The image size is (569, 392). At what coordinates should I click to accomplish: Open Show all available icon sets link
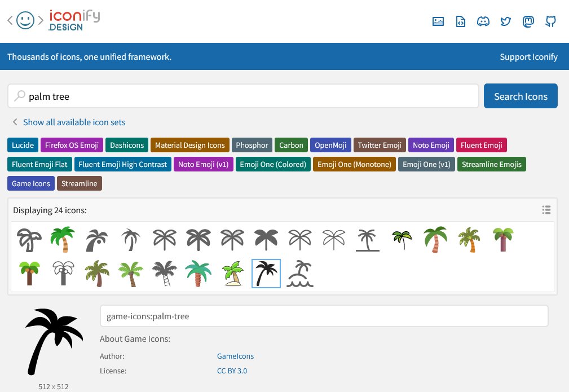74,122
